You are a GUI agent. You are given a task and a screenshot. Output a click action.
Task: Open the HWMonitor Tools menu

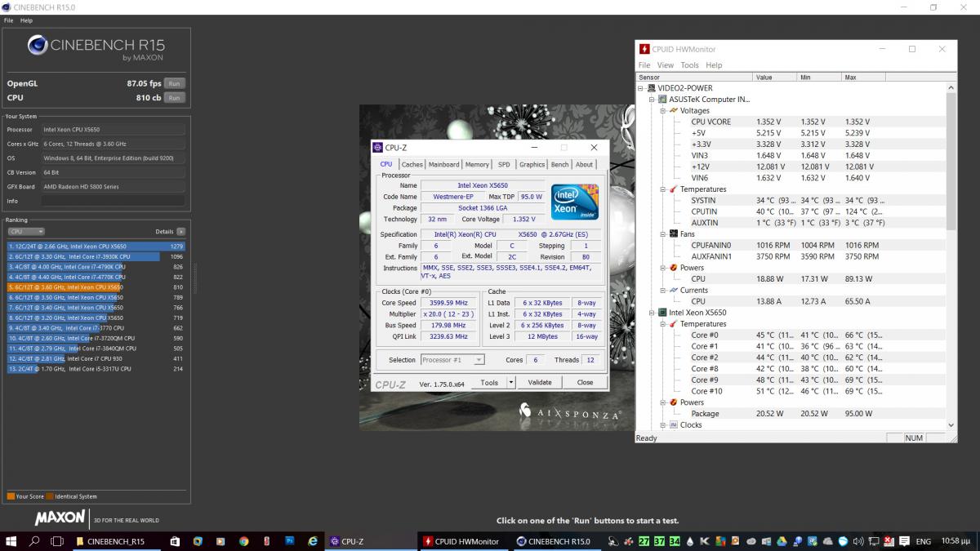click(690, 64)
